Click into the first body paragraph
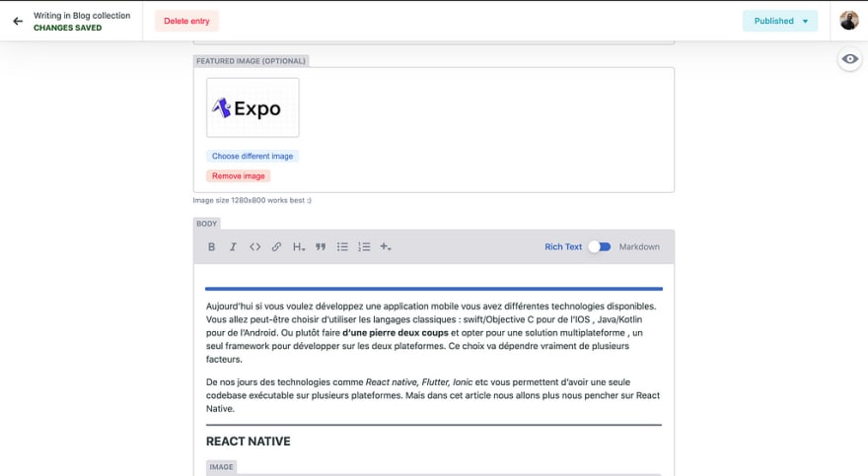Viewport: 868px width, 476px height. coord(433,333)
